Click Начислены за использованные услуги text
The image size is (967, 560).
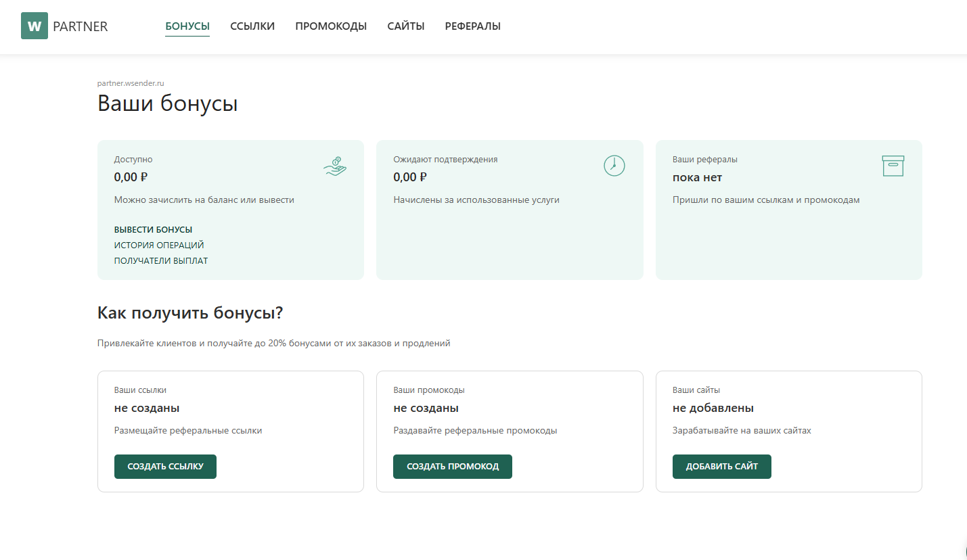coord(476,200)
